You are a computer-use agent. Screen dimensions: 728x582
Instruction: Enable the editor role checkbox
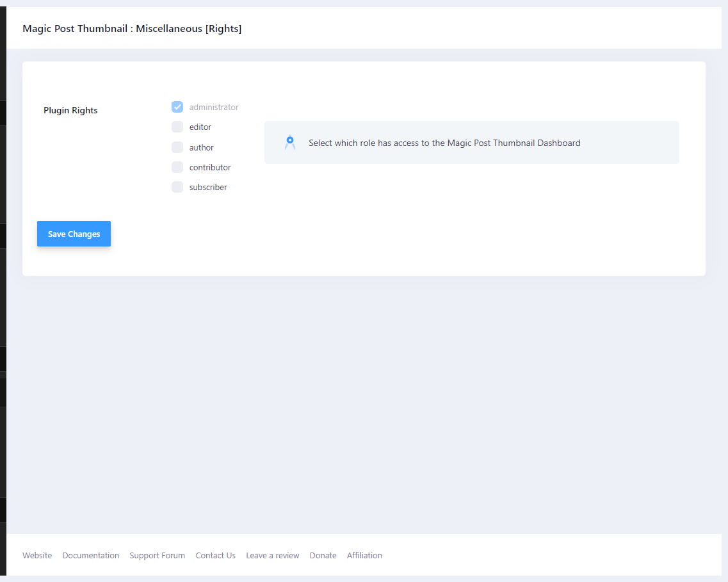point(177,127)
